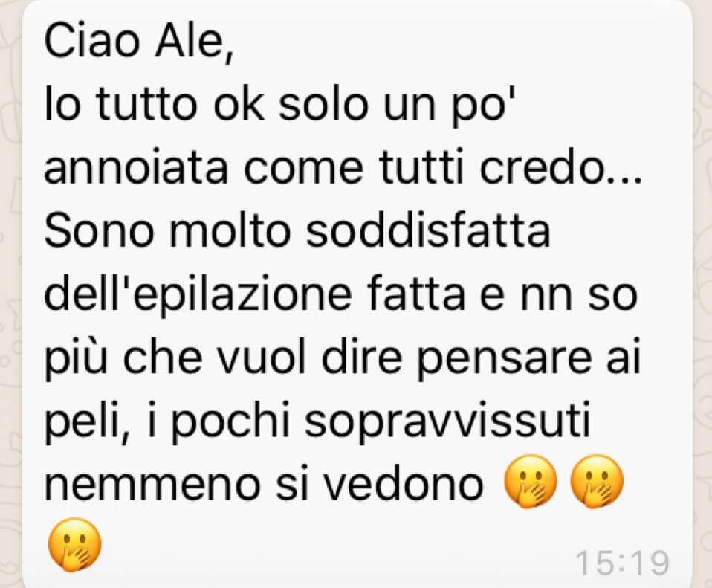
Task: Click the emoji on the timestamp line
Action: click(x=75, y=544)
